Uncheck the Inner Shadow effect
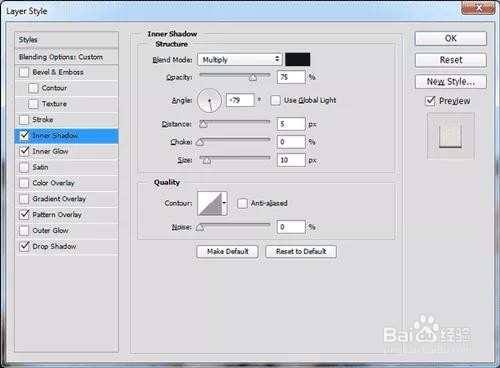 [x=24, y=135]
